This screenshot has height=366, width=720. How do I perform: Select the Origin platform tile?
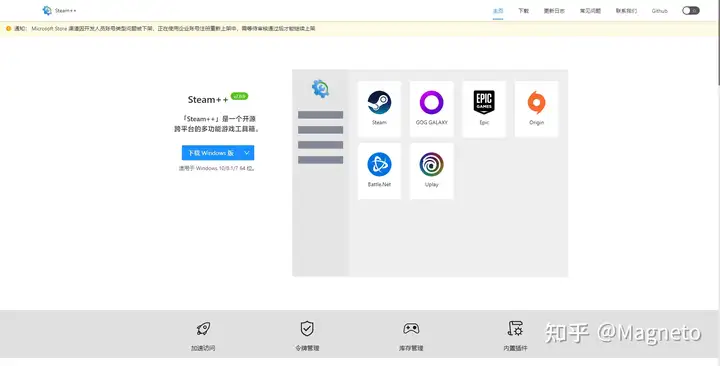coord(536,109)
